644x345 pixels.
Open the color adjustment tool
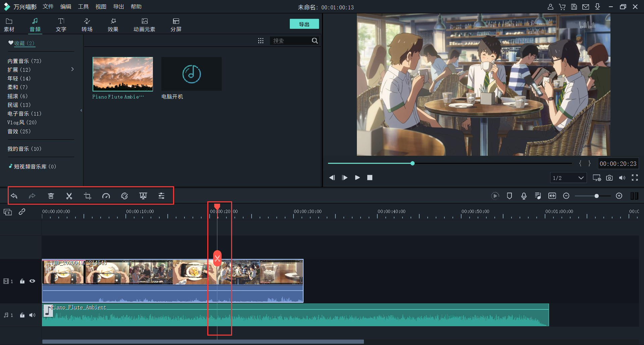124,196
